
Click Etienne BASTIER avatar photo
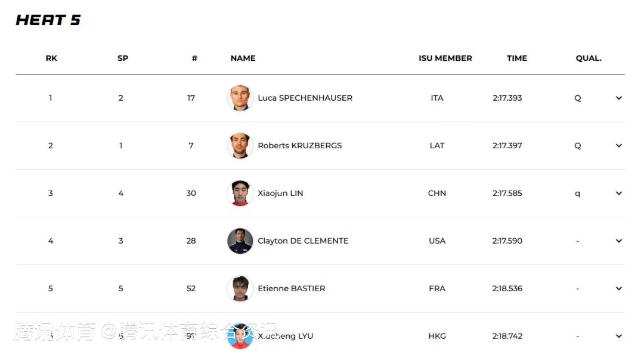pyautogui.click(x=240, y=288)
